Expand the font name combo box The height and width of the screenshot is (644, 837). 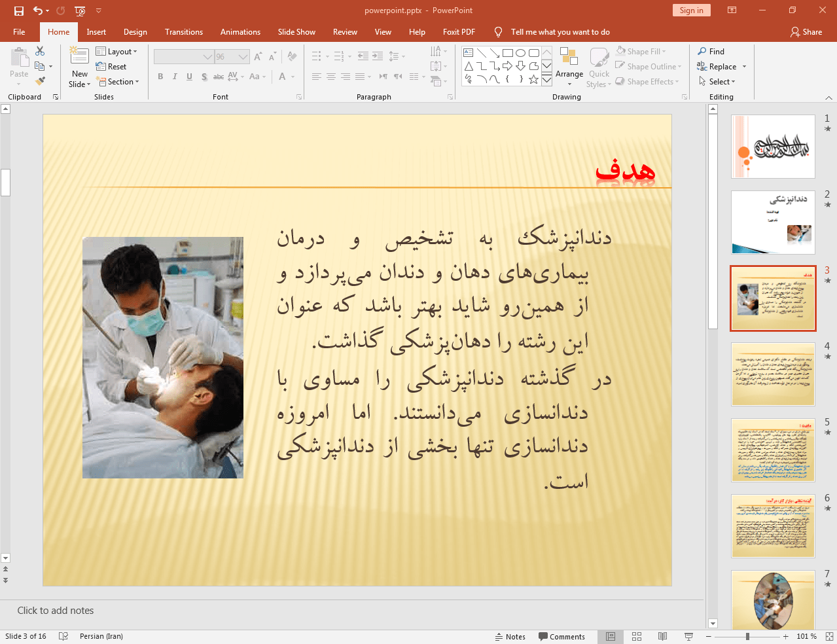pos(207,57)
